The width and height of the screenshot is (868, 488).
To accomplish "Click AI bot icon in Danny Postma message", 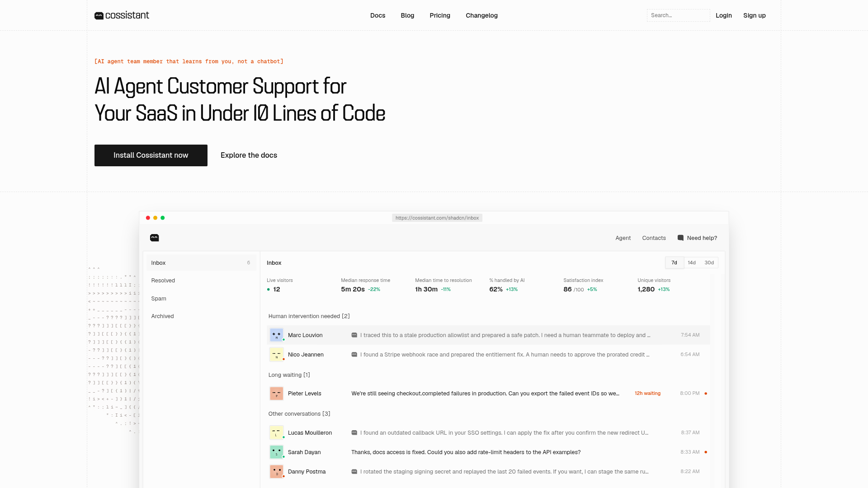I will coord(354,472).
